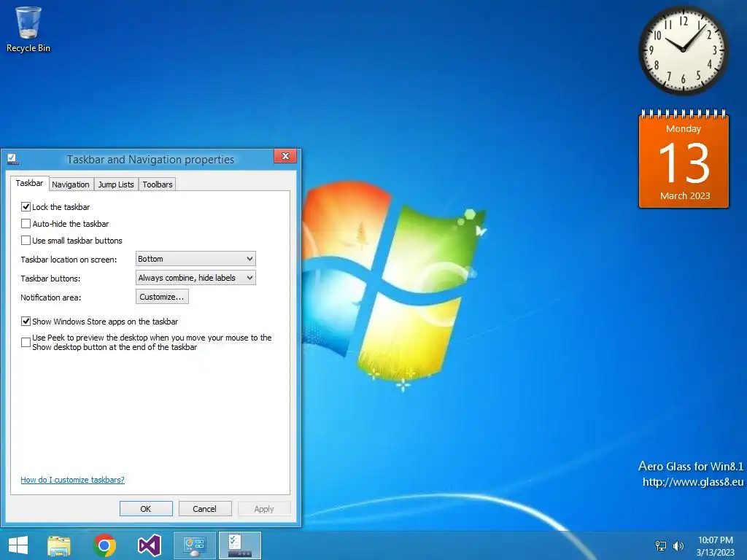Open the volume speaker tray icon

point(678,545)
